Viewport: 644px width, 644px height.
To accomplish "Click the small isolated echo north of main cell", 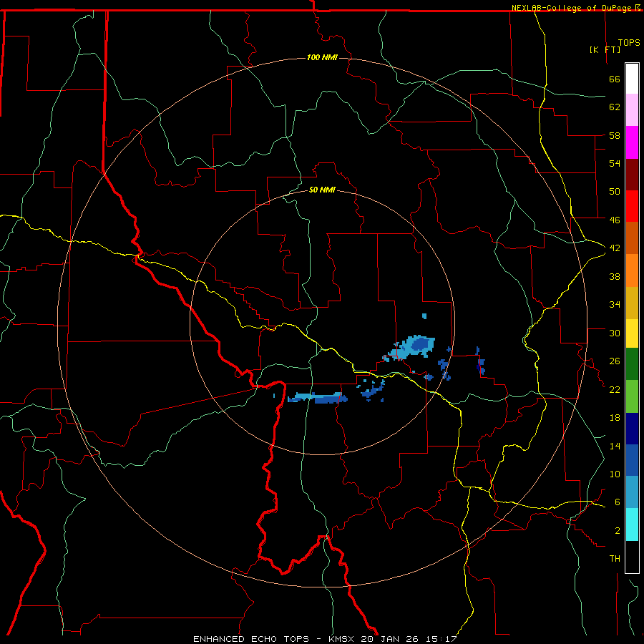I will click(424, 316).
